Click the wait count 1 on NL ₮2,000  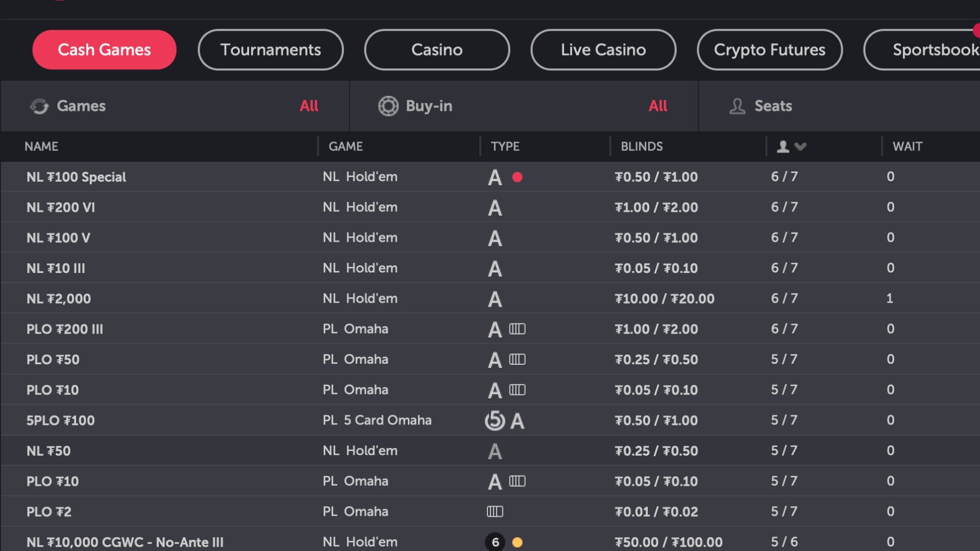coord(890,298)
